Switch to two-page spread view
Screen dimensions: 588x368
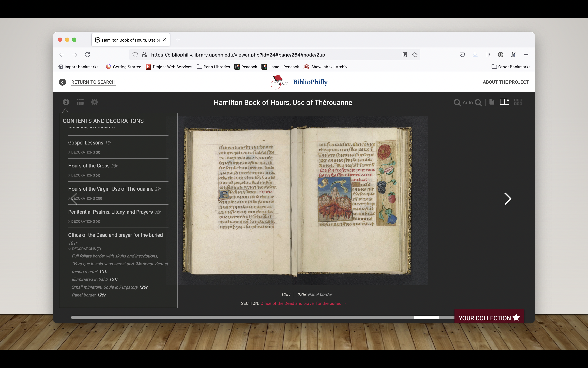pyautogui.click(x=504, y=102)
